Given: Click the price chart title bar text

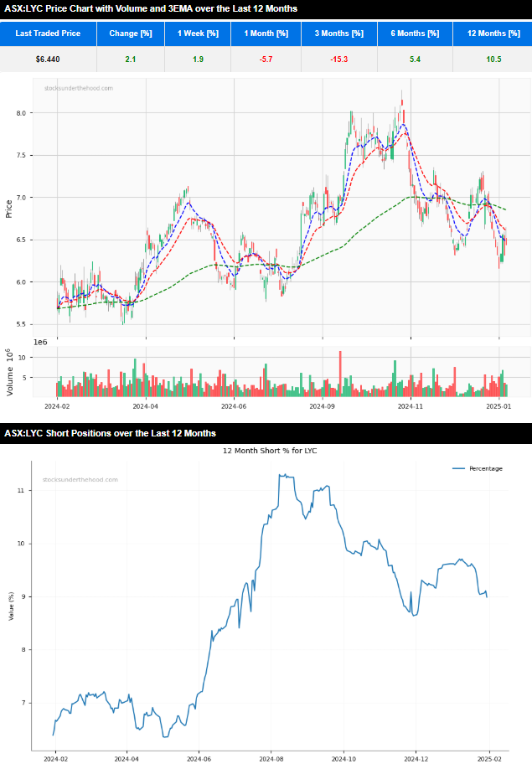Looking at the screenshot, I should [x=151, y=9].
